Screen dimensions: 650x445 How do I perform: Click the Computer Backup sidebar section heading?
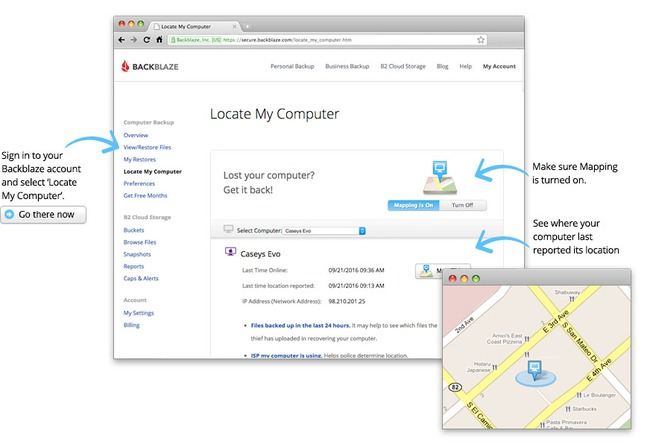(x=149, y=122)
